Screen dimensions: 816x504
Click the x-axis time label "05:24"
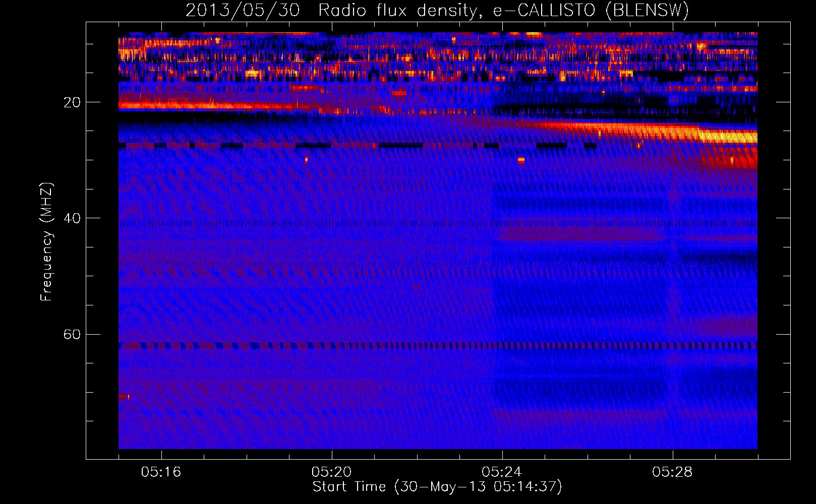point(502,472)
